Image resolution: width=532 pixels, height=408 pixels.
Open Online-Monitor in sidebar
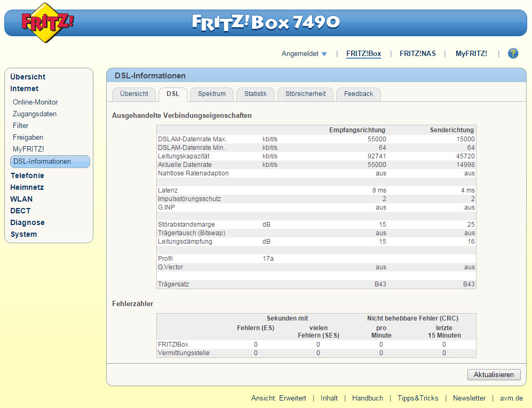[x=35, y=102]
